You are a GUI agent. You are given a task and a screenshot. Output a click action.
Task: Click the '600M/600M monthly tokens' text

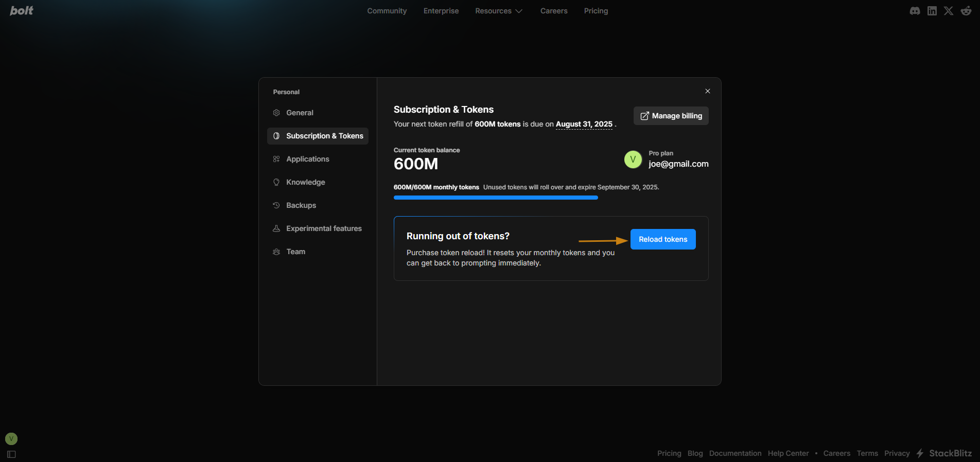coord(436,187)
